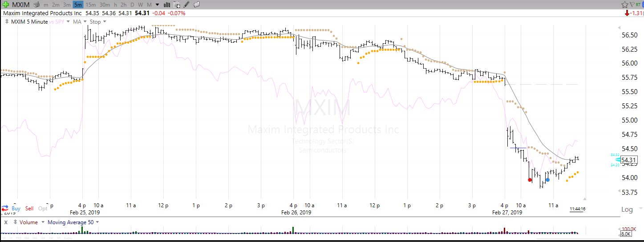Viewport: 644px width, 242px height.
Task: Click the 56.50 price axis label
Action: pos(629,35)
